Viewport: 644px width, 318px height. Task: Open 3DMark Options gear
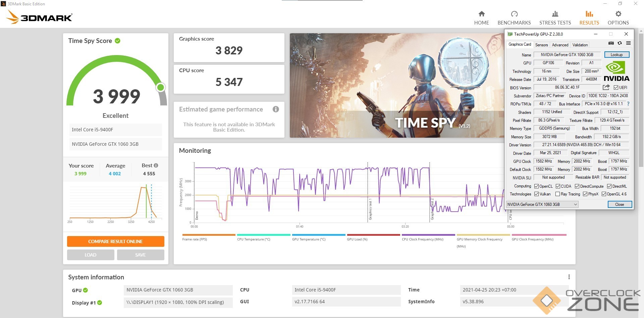point(618,18)
